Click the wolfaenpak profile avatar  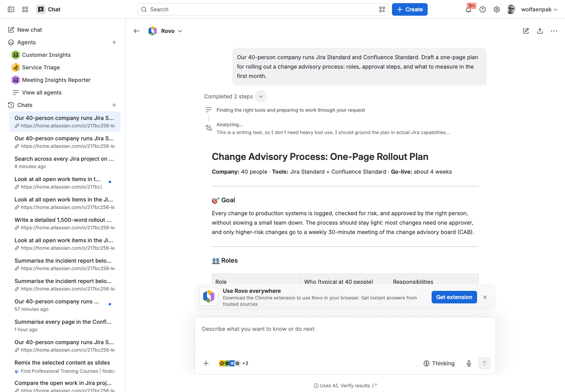tap(511, 9)
